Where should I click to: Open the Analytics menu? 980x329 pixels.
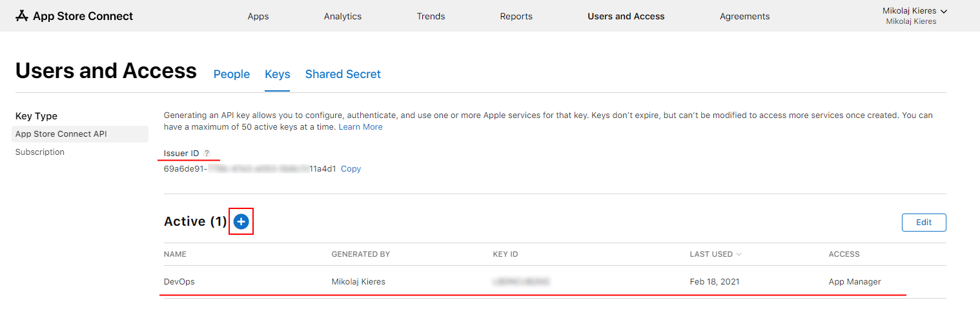(343, 16)
